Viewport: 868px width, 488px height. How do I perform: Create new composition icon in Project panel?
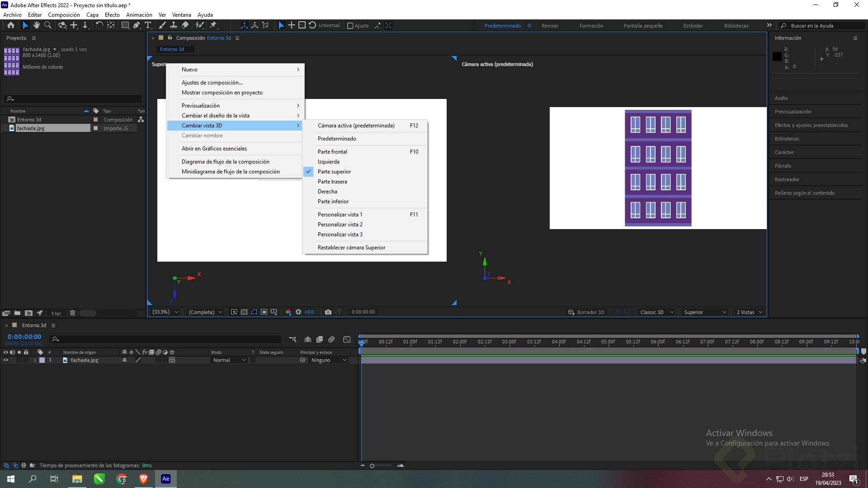pos(28,313)
